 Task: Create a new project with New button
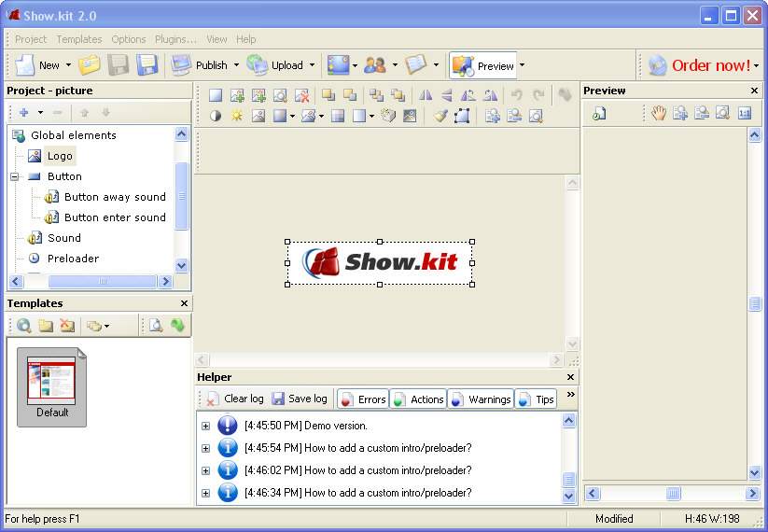click(x=37, y=65)
